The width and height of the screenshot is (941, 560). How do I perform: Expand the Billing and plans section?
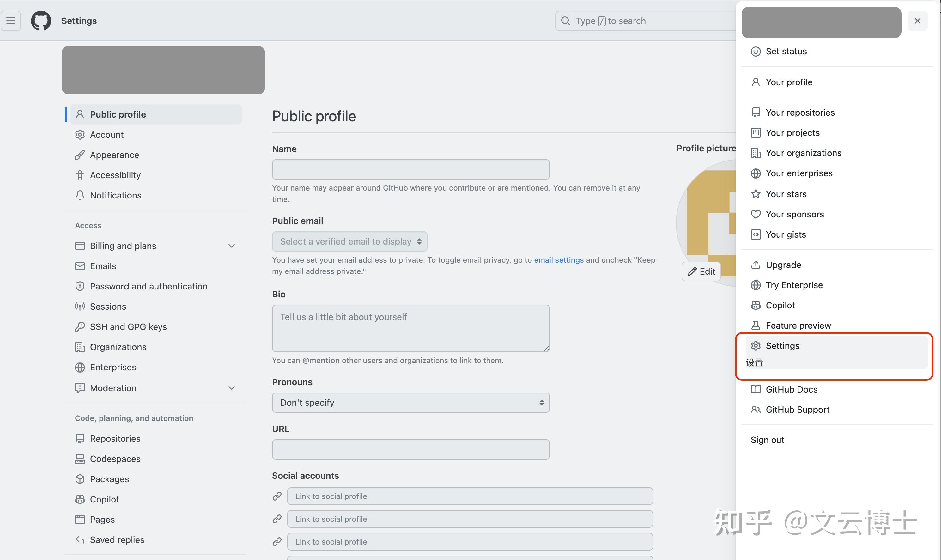(231, 246)
